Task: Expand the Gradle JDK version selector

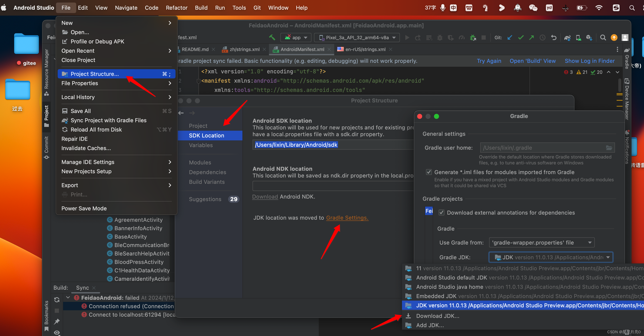Action: pyautogui.click(x=609, y=257)
